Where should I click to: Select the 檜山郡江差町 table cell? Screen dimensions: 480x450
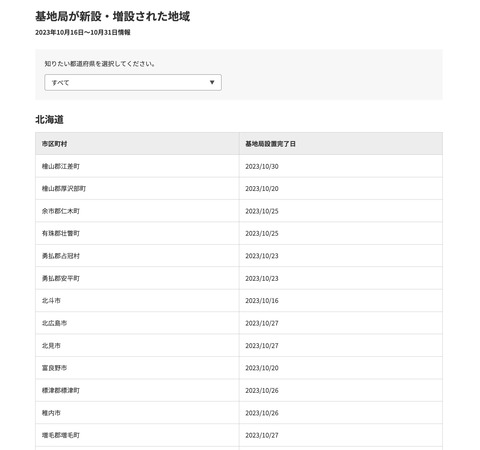tap(137, 166)
